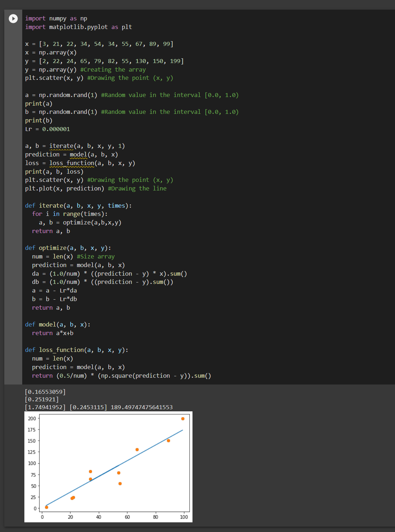Image resolution: width=395 pixels, height=532 pixels.
Task: Click the '#Size array' comment
Action: 96,257
